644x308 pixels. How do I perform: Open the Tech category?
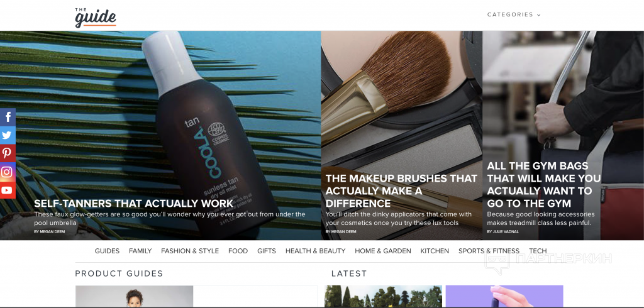(x=538, y=251)
